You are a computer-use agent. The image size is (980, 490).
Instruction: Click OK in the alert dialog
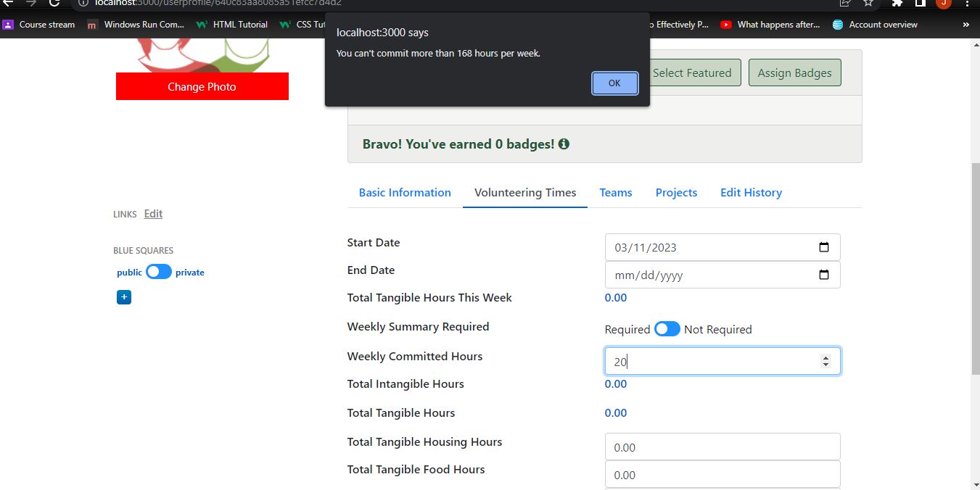(x=614, y=83)
